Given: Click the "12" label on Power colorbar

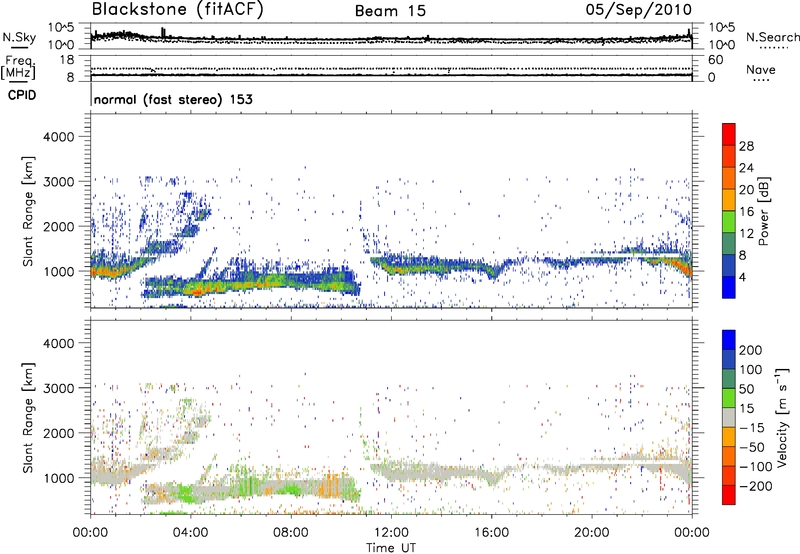Looking at the screenshot, I should point(746,234).
